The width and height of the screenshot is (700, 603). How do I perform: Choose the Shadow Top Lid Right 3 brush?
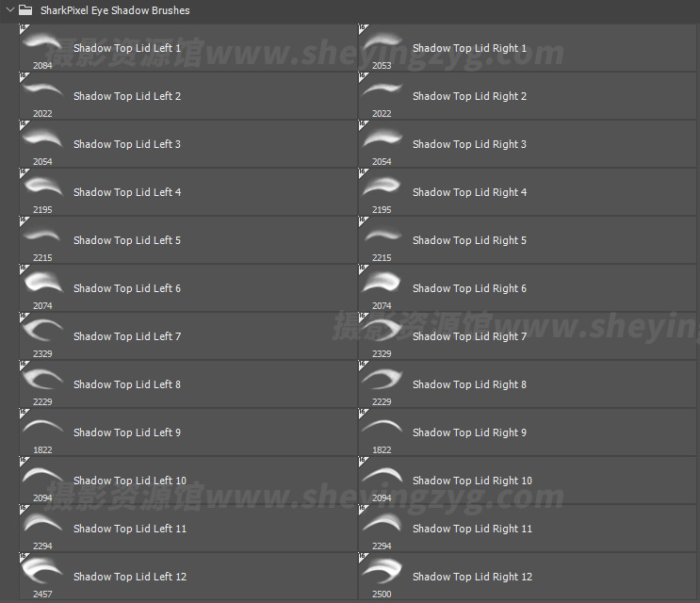point(469,144)
